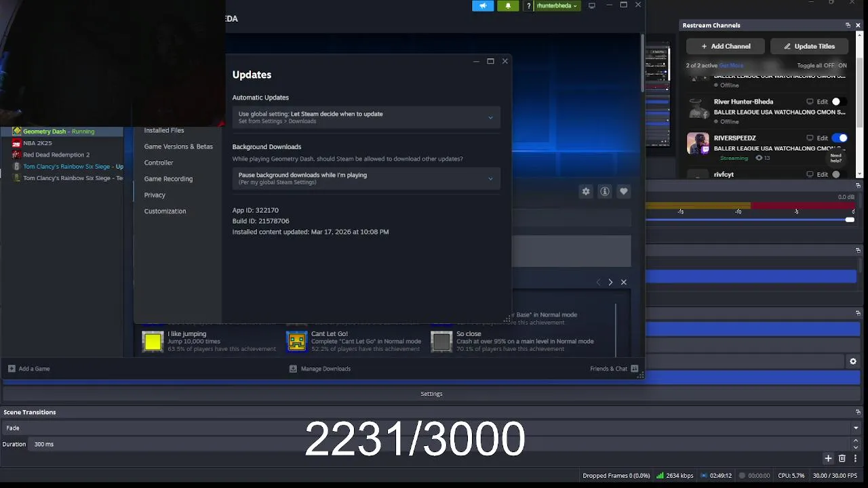Add scene transition plus icon
Viewport: 868px width, 488px height.
[x=828, y=459]
